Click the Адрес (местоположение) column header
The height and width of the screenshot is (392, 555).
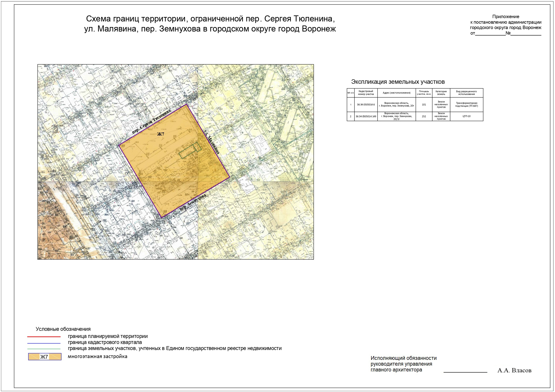point(396,93)
